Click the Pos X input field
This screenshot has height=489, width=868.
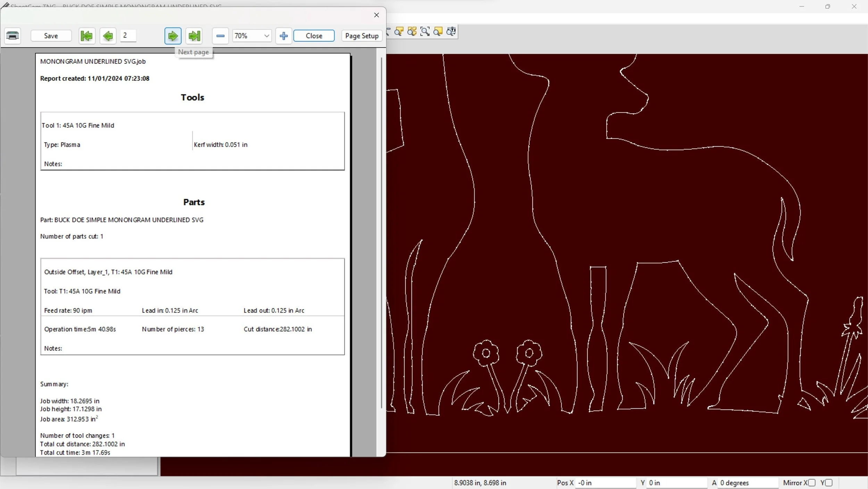605,483
